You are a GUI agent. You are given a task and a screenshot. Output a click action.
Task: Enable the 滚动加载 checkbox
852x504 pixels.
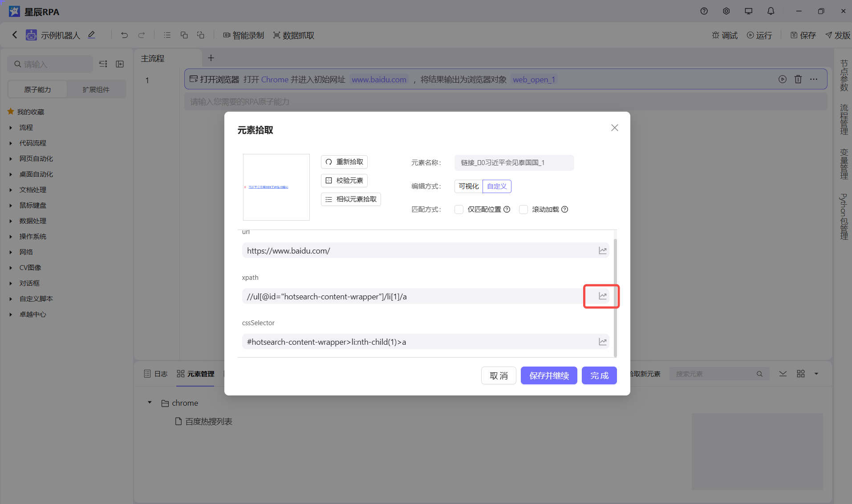523,210
